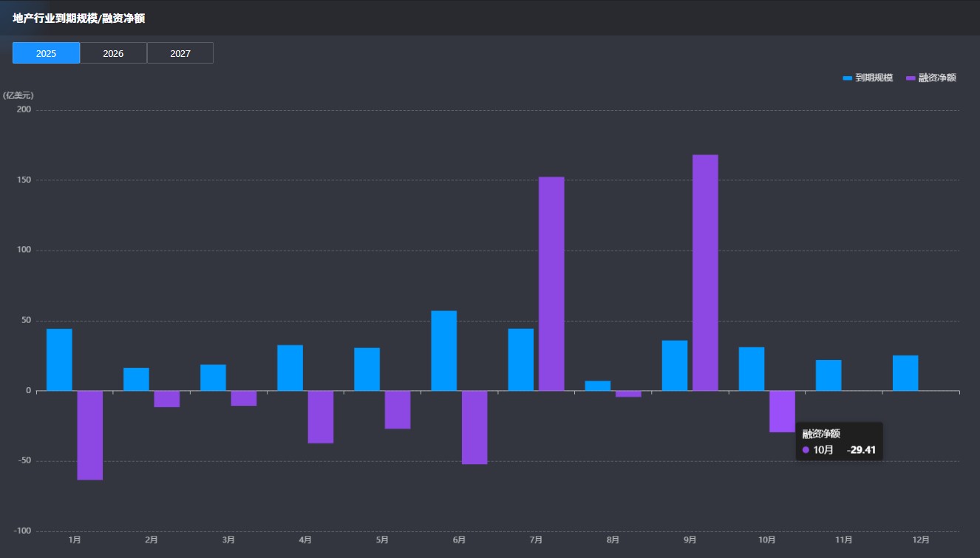Click the purple September 融资净额 bar
The width and height of the screenshot is (980, 558).
click(x=705, y=272)
